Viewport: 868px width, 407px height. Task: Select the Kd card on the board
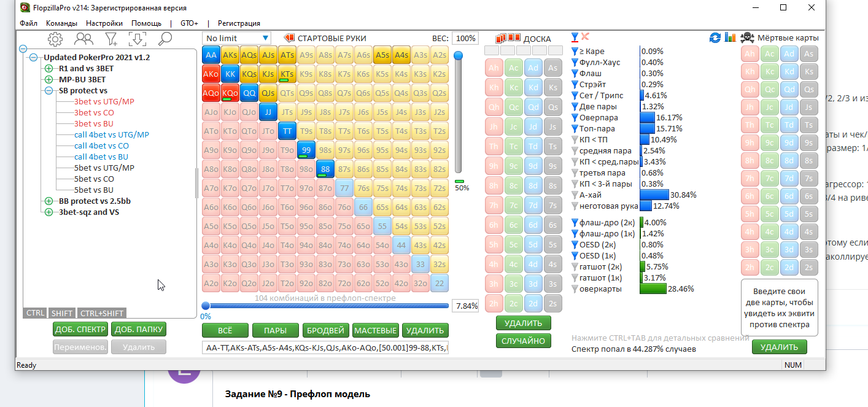(x=533, y=87)
